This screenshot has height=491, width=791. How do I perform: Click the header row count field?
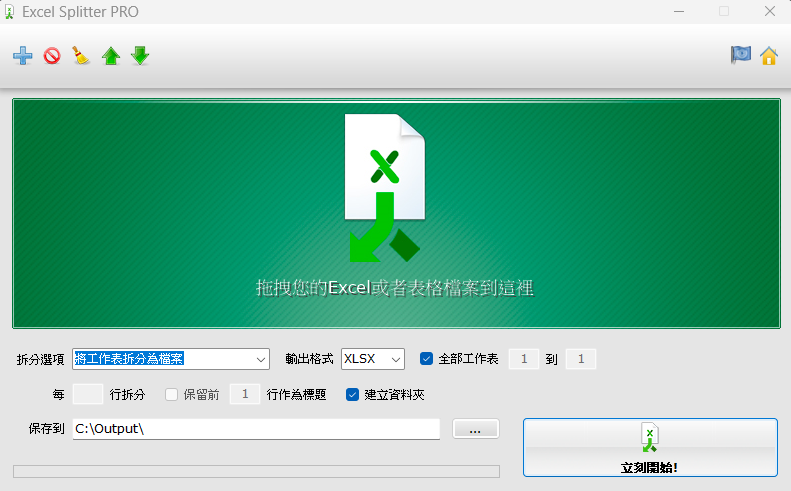pos(245,394)
